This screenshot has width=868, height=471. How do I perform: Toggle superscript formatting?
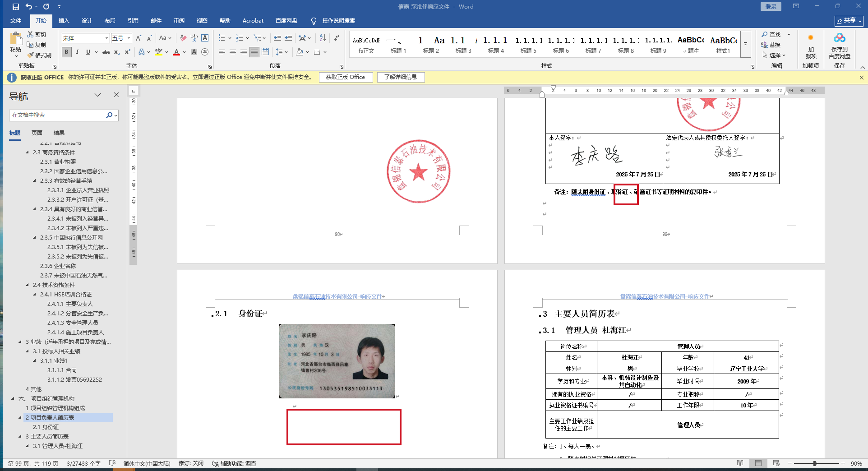[128, 52]
